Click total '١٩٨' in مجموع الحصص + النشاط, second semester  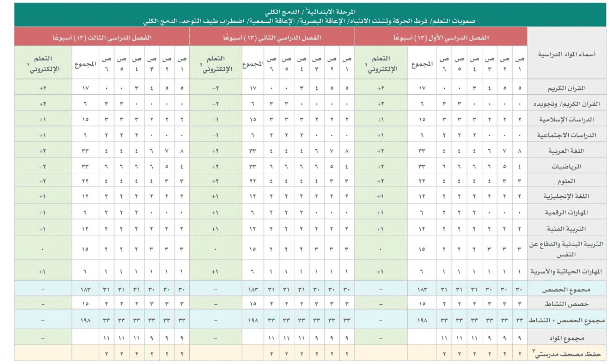253,321
